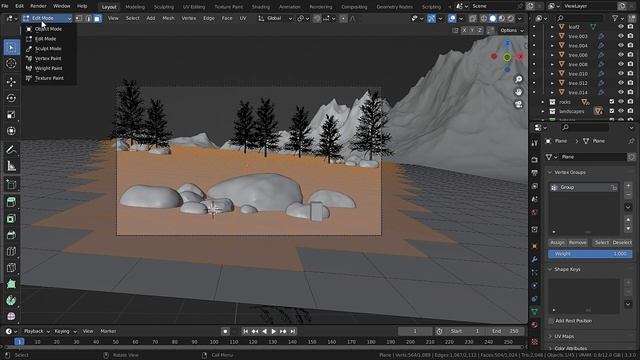
Task: Hide tree.006 in viewport via eye icon
Action: pyautogui.click(x=621, y=55)
